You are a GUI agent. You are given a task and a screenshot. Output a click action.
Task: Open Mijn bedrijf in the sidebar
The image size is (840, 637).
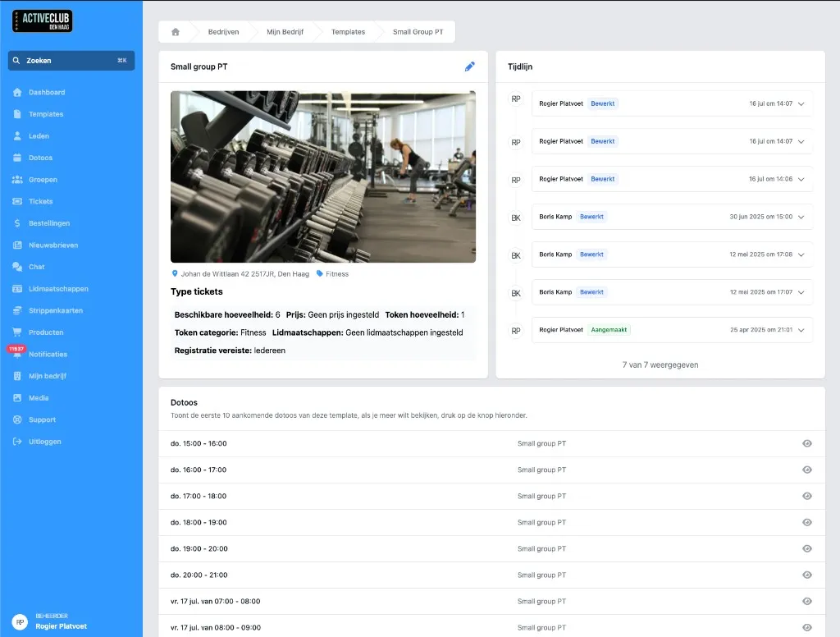48,376
